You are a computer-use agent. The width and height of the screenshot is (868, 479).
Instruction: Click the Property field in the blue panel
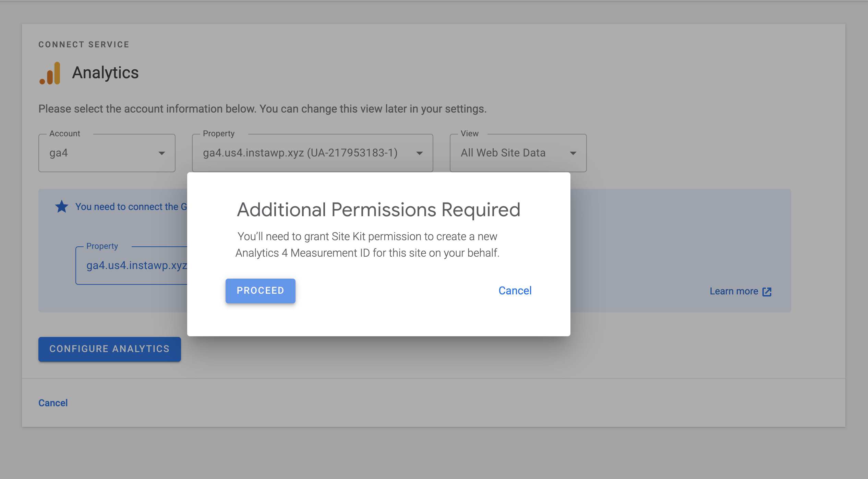(x=137, y=265)
